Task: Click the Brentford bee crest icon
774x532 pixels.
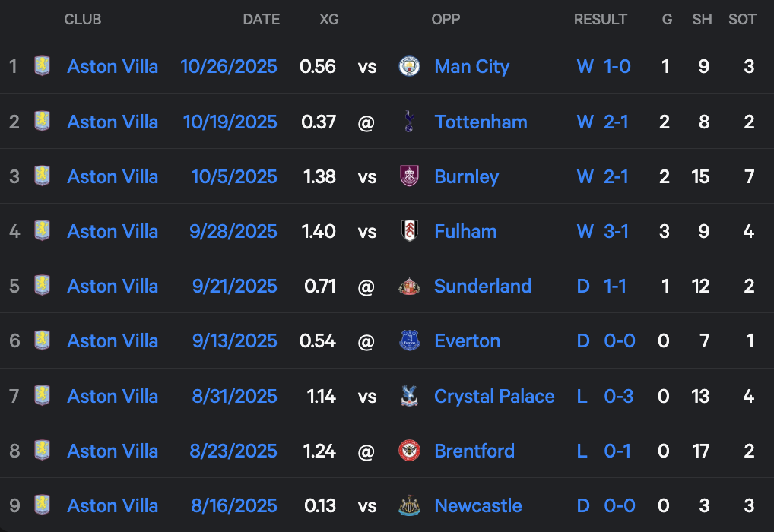Action: click(x=410, y=451)
